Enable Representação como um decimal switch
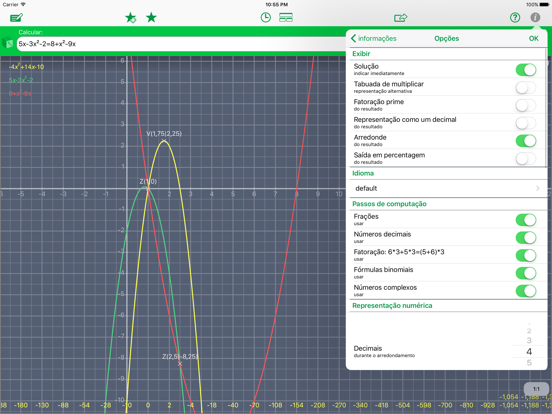Image resolution: width=552 pixels, height=414 pixels. pos(526,123)
